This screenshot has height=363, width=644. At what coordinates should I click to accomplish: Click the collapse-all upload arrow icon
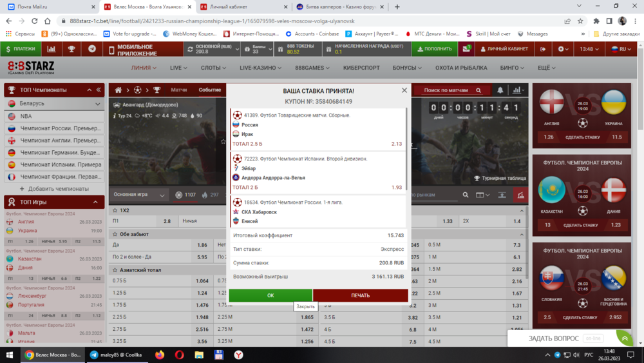502,195
